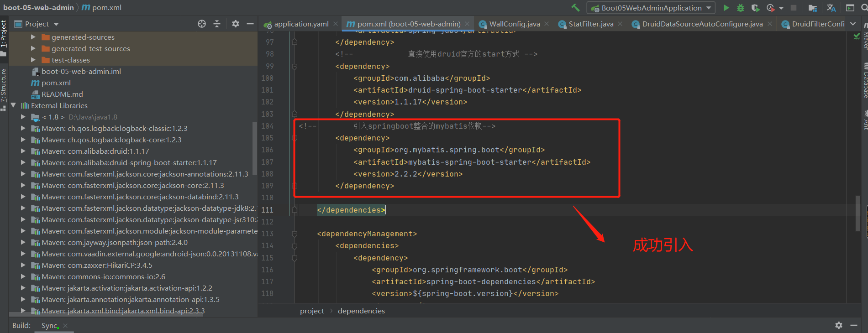
Task: Run the application with the green play button
Action: pos(726,8)
